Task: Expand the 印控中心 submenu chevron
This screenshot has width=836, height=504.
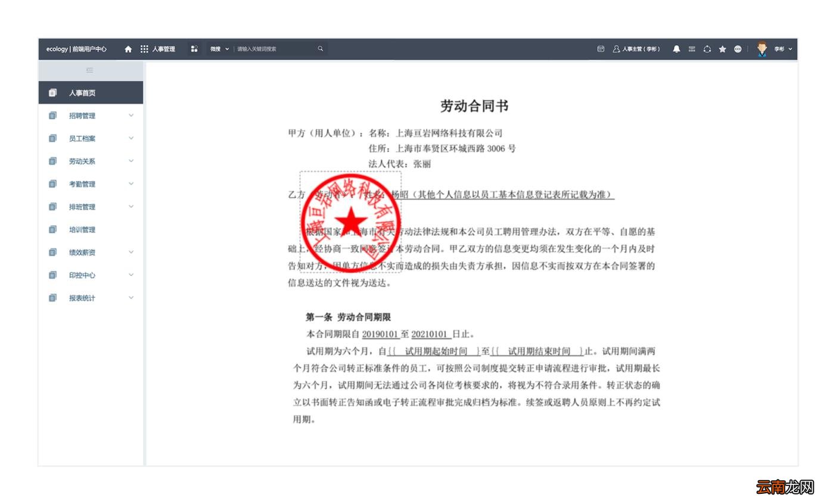Action: (x=131, y=275)
